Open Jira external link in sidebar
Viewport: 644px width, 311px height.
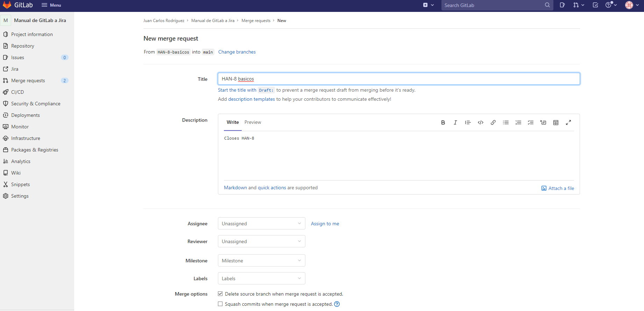pyautogui.click(x=15, y=69)
